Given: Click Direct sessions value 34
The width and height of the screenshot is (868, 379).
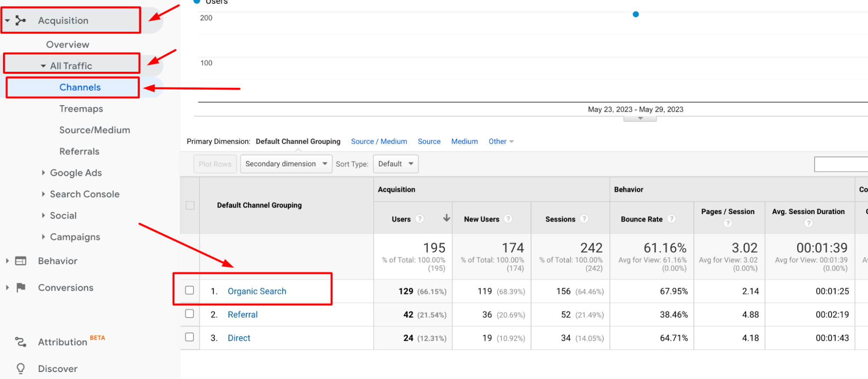Looking at the screenshot, I should (566, 338).
